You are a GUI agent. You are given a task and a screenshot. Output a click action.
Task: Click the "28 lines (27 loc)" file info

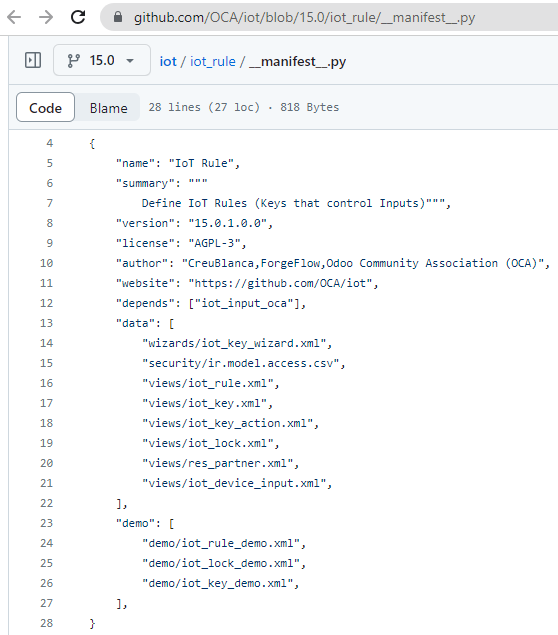(x=204, y=107)
